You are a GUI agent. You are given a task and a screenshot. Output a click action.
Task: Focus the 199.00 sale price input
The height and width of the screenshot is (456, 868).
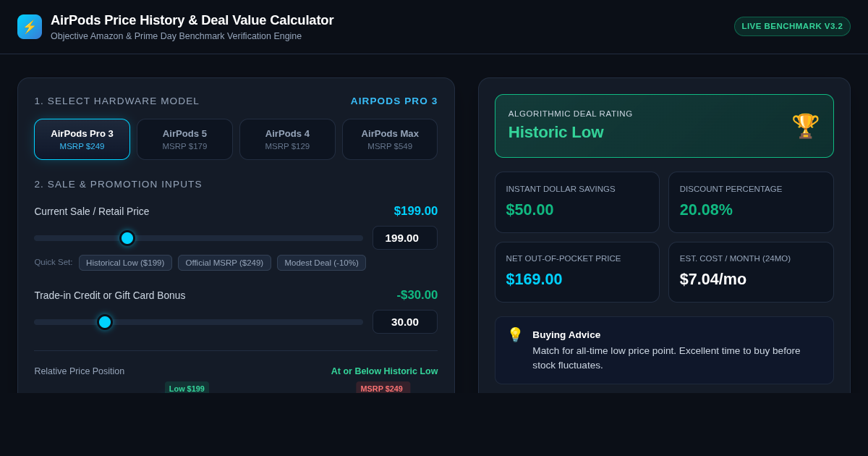[x=405, y=238]
